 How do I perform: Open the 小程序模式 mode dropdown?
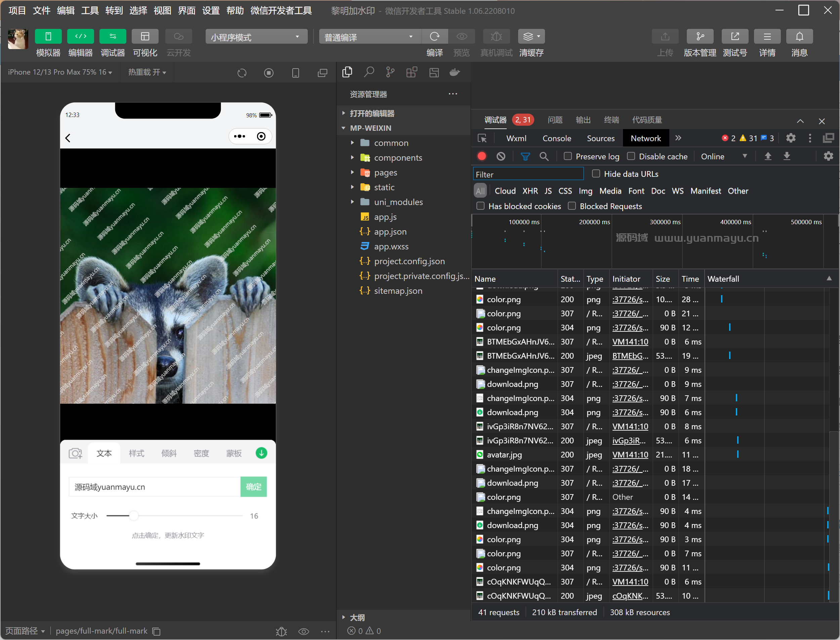(256, 37)
